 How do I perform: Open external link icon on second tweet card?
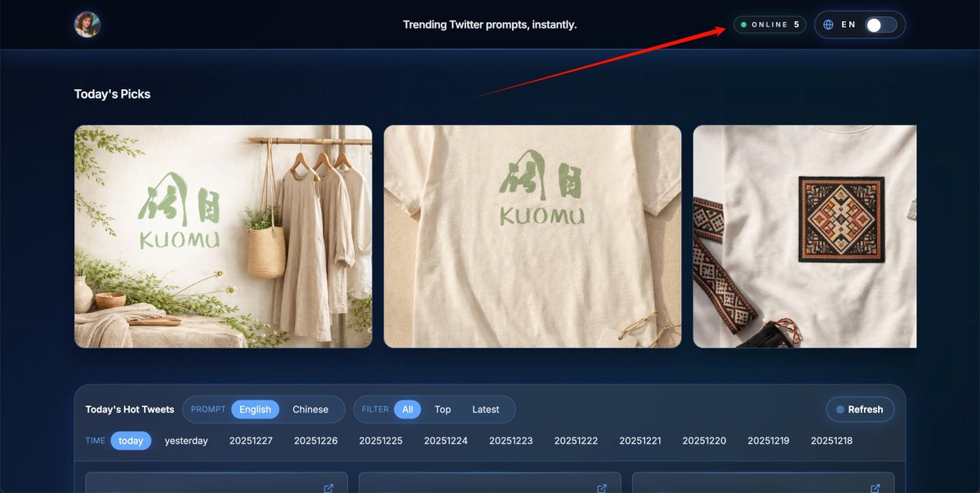point(602,488)
